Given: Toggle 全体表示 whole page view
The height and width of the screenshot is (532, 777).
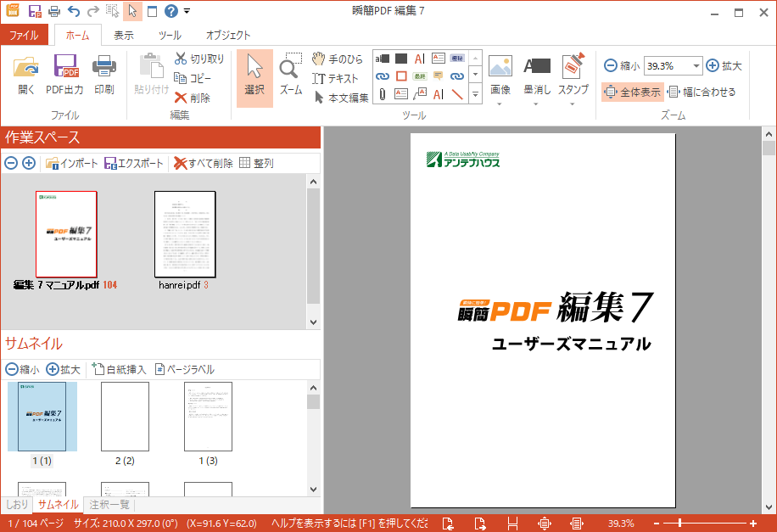Looking at the screenshot, I should [x=633, y=92].
